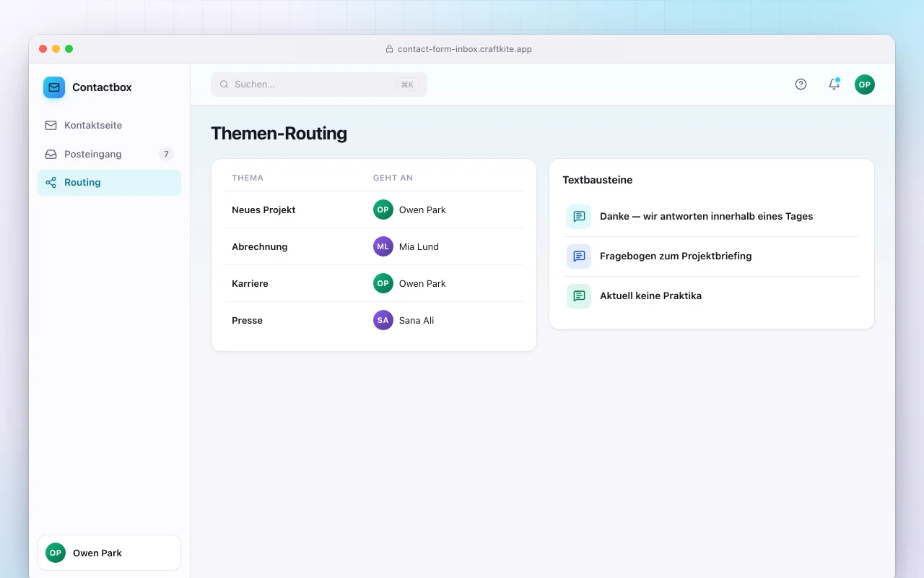Screen dimensions: 924x578
Task: Open notifications bell icon
Action: (834, 85)
